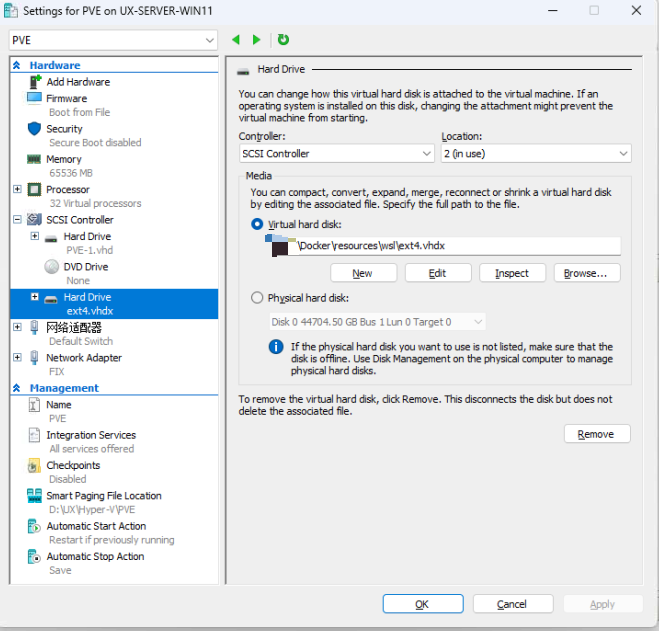Open Memory settings via chip icon
Screen dimensions: 659x631
point(34,159)
